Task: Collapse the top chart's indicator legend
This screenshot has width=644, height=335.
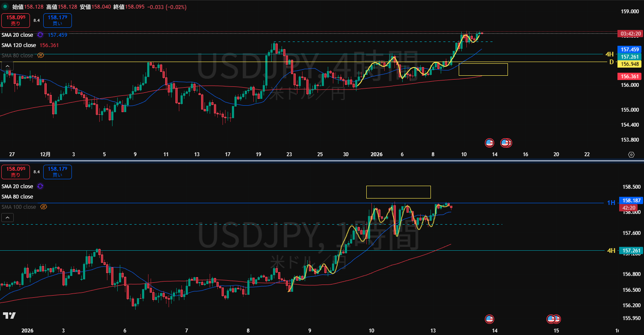Action: [7, 66]
